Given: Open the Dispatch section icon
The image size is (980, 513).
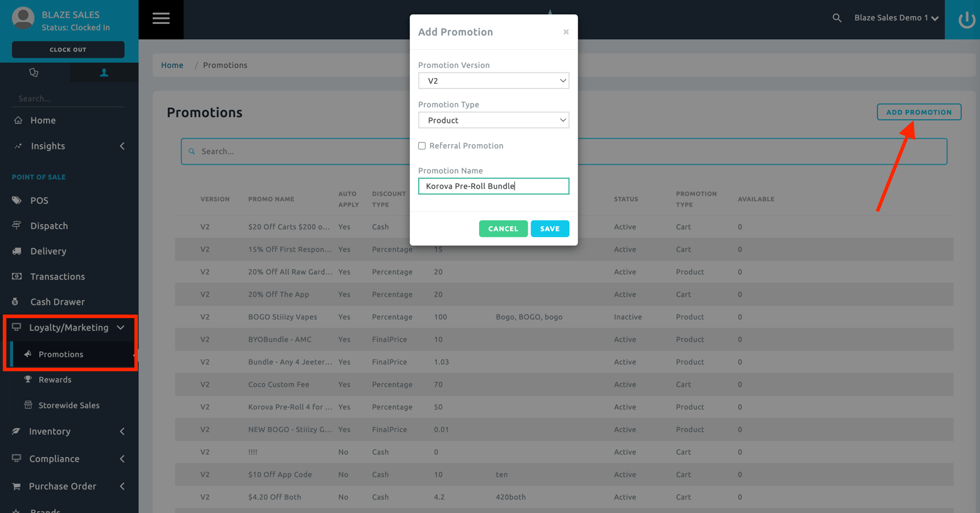Looking at the screenshot, I should tap(17, 225).
